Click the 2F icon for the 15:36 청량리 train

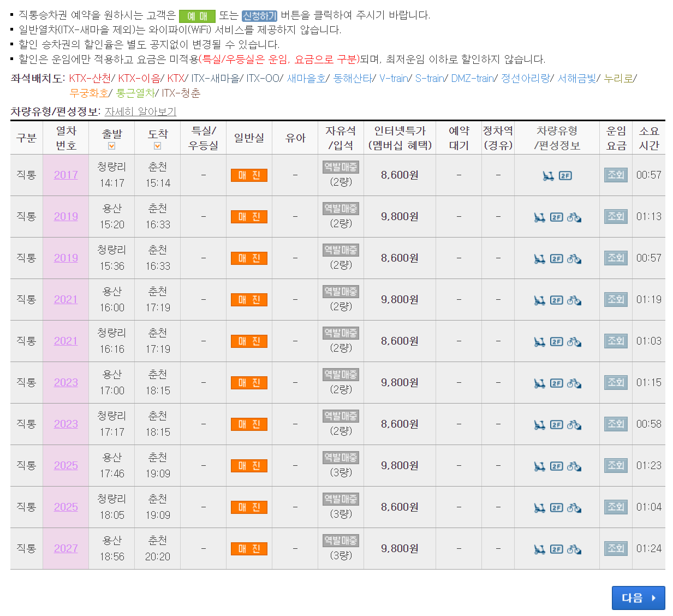pos(557,259)
